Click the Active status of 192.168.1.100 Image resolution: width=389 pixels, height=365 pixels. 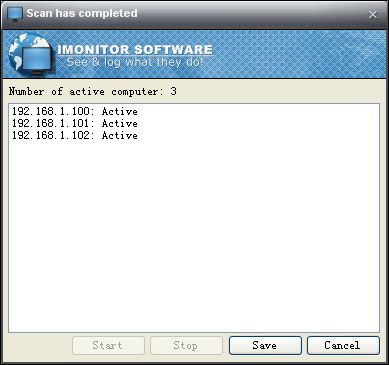(x=120, y=111)
